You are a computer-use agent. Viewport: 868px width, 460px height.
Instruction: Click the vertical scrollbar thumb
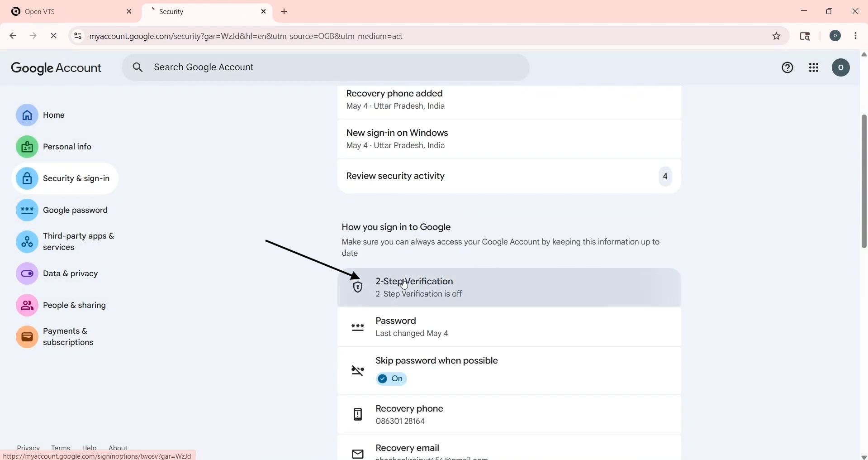pos(864,181)
